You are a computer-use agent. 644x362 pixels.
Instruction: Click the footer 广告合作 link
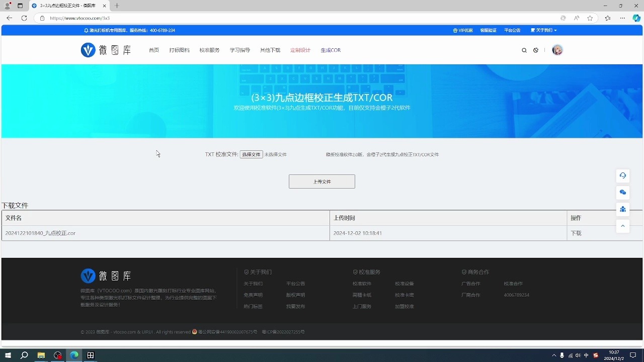[471, 284]
